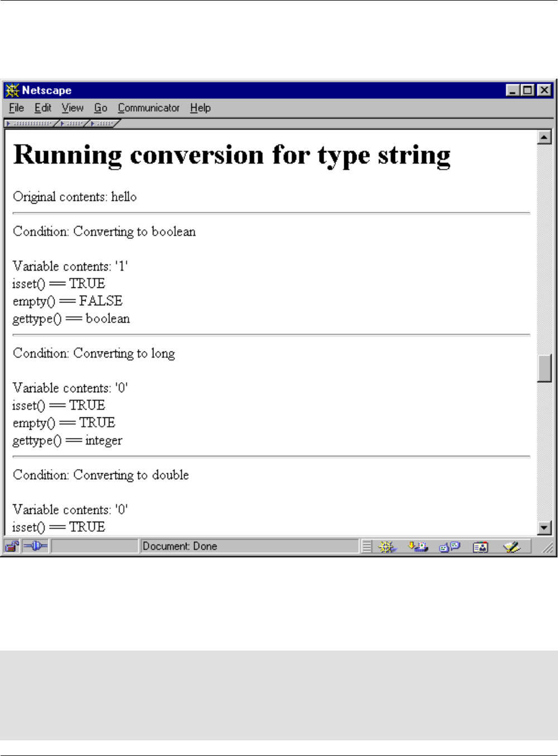
Task: Click the scrollbar up arrow
Action: tap(544, 137)
